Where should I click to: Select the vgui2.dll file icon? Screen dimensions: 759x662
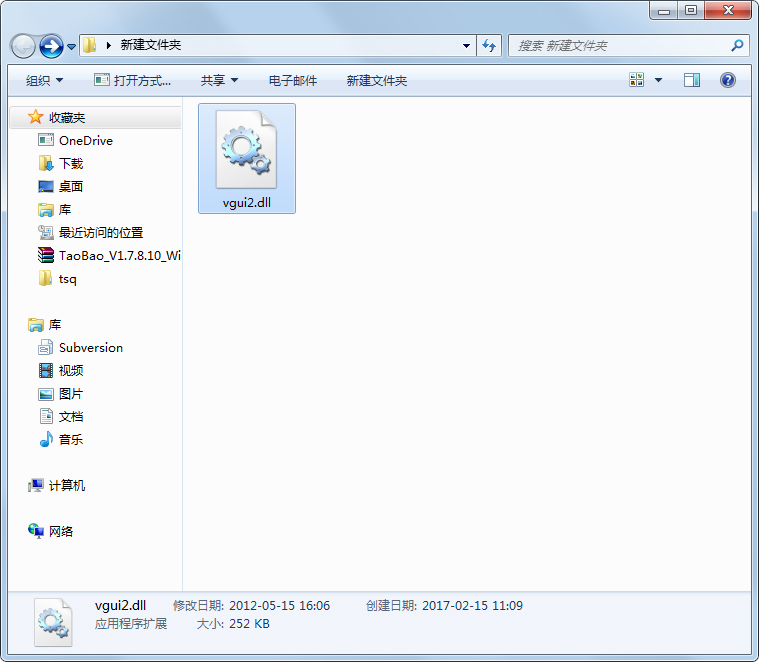pos(246,150)
